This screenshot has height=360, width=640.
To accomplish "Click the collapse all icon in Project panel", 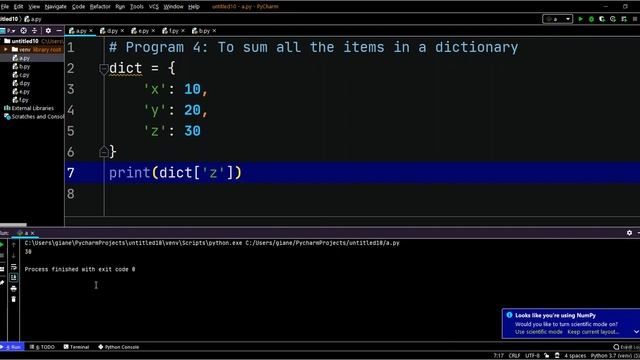I will point(34,31).
